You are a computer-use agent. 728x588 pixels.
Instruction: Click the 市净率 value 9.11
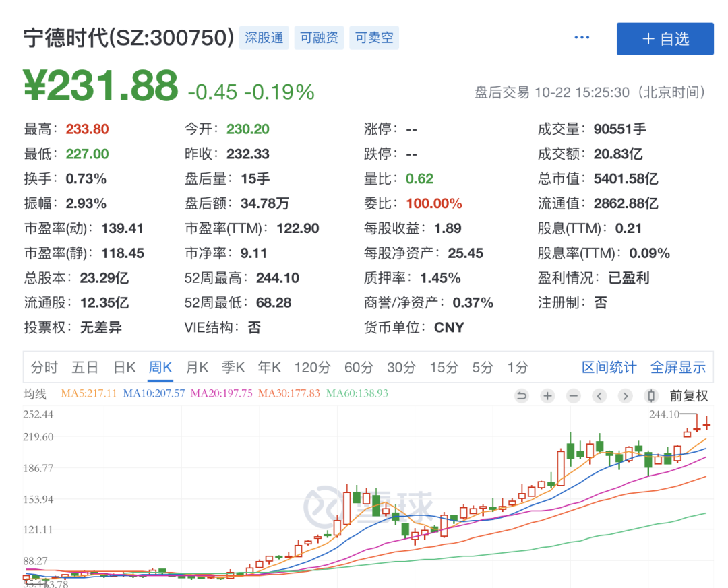pos(254,253)
